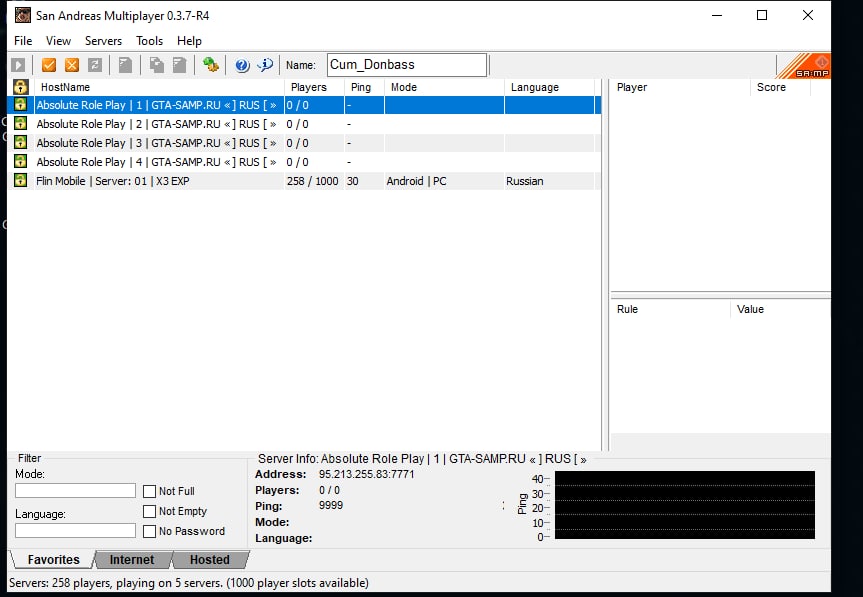
Task: Click the gray Refresh Server arrows icon
Action: pos(95,65)
